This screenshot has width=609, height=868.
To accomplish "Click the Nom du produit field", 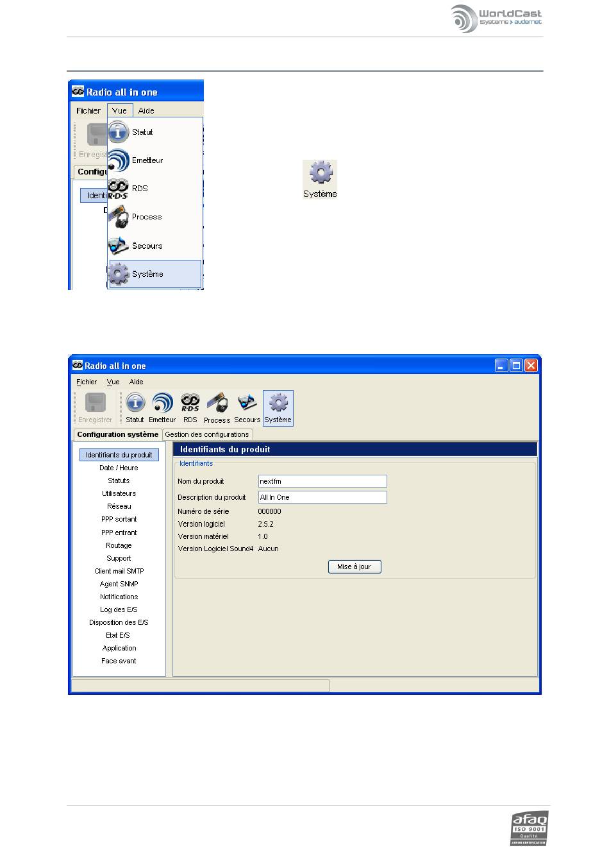I will [322, 481].
